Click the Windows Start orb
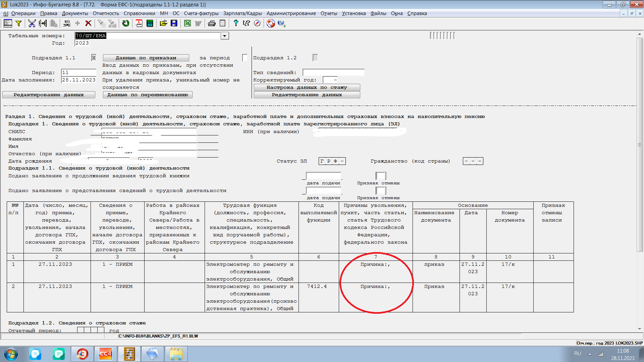The width and height of the screenshot is (644, 362). point(11,354)
